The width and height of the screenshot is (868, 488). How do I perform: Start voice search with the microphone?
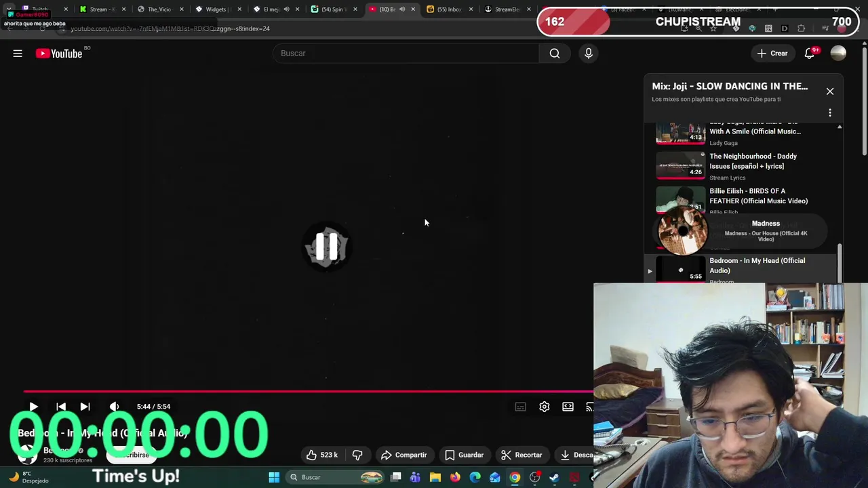589,53
